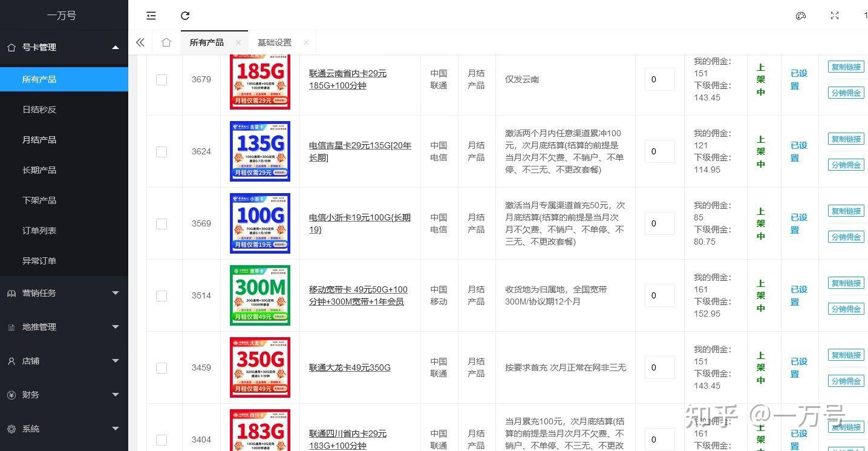Check the box for product 3624
This screenshot has width=868, height=451.
[162, 152]
